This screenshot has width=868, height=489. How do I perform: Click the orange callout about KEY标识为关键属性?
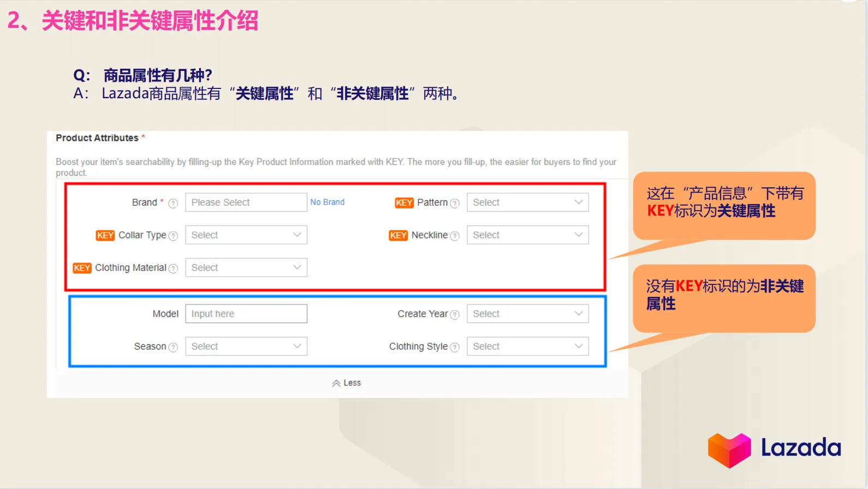pyautogui.click(x=724, y=206)
